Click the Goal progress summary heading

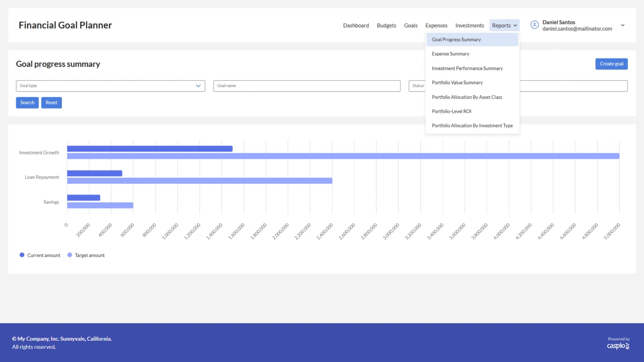[58, 64]
